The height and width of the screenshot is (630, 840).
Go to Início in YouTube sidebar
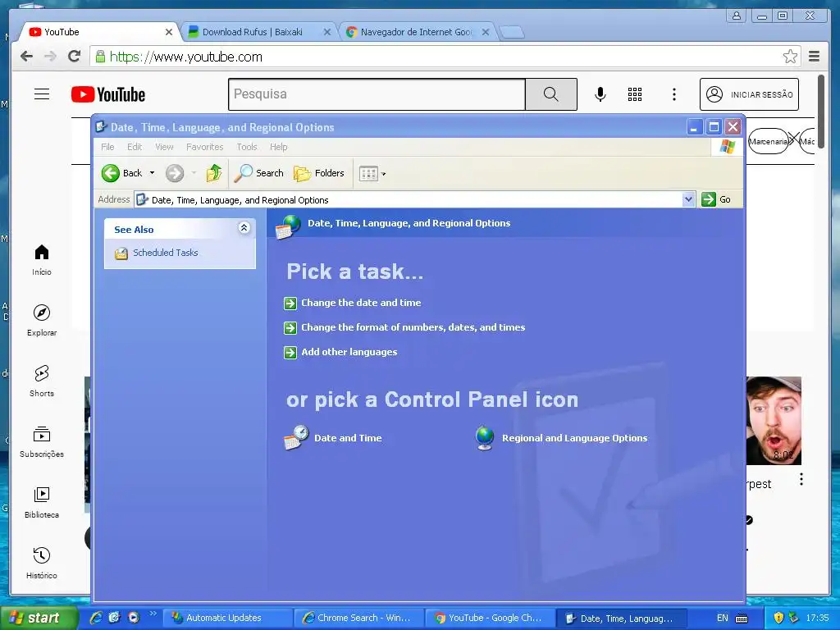click(42, 260)
